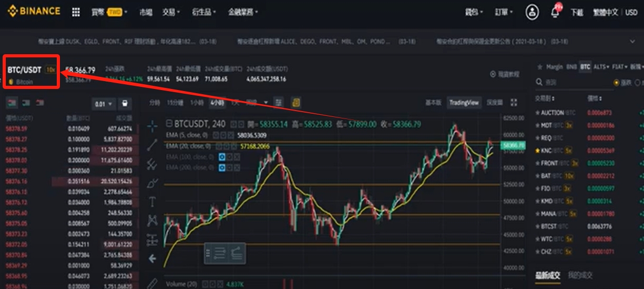This screenshot has height=289, width=644.
Task: Open the DUSK, EGLD, FRONT announcement
Action: [x=128, y=41]
